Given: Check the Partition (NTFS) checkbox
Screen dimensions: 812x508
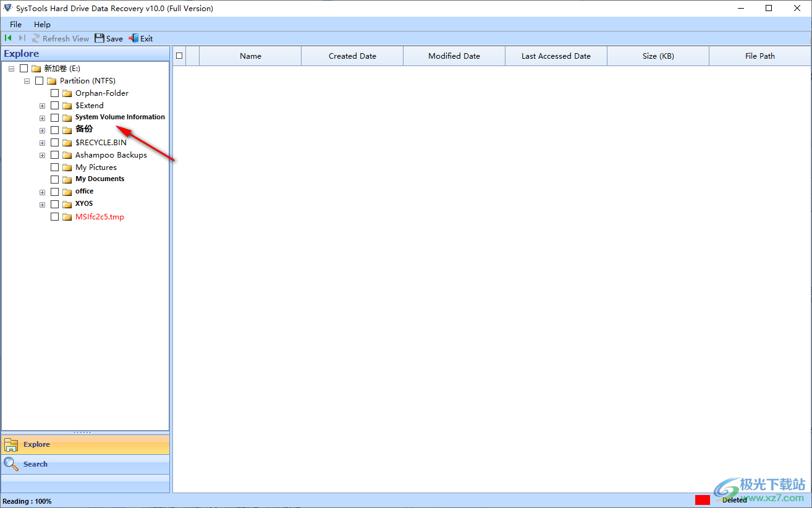Looking at the screenshot, I should click(x=40, y=81).
